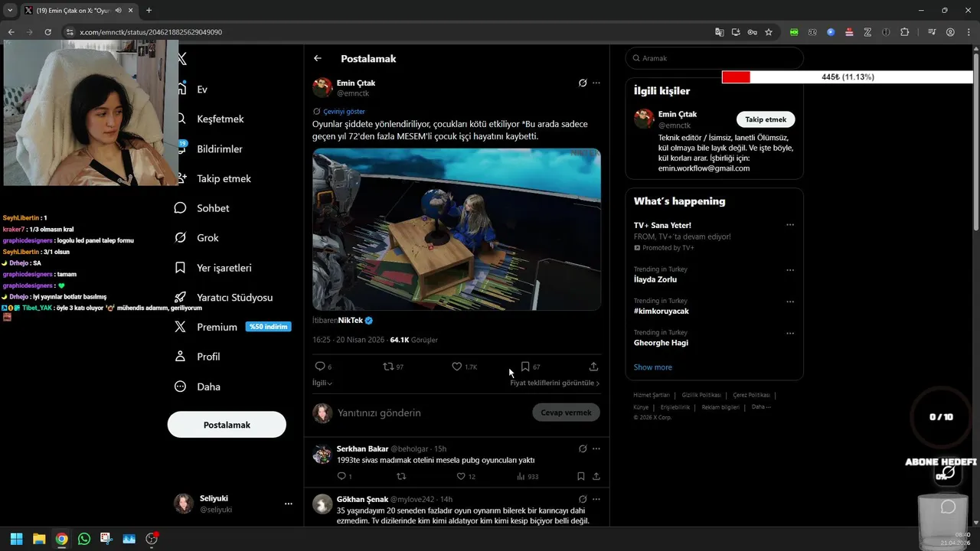Open the #kimkoruyacak trending topic

(x=661, y=311)
